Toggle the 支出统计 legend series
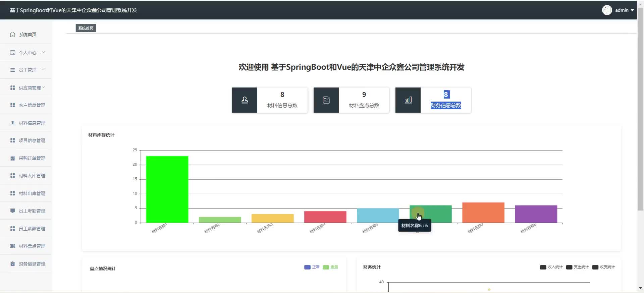This screenshot has height=293, width=644. point(577,267)
